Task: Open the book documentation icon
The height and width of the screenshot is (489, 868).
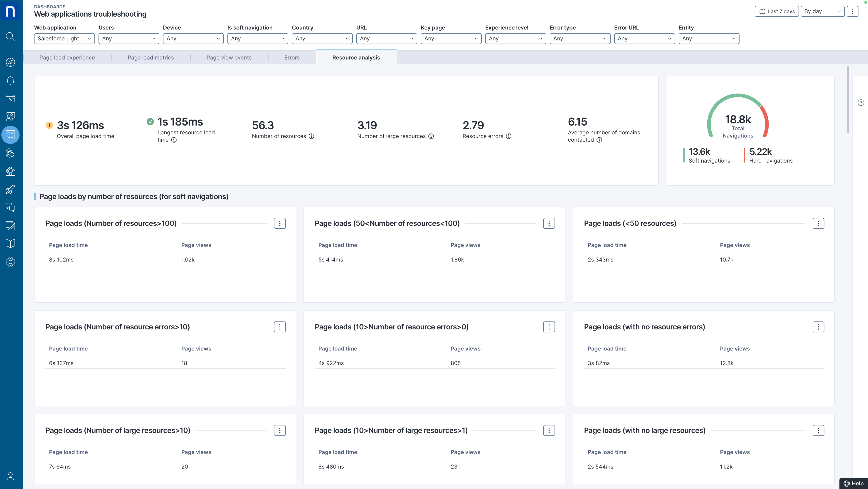Action: [10, 244]
